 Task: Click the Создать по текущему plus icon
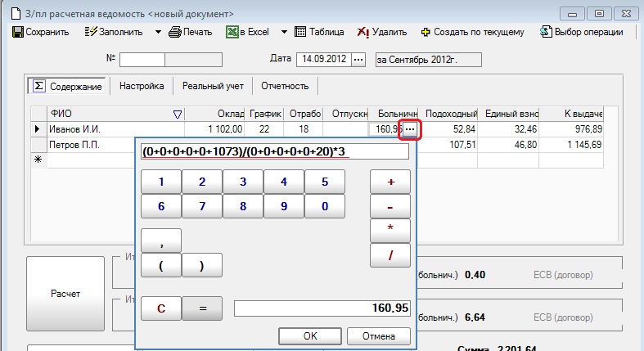[426, 32]
